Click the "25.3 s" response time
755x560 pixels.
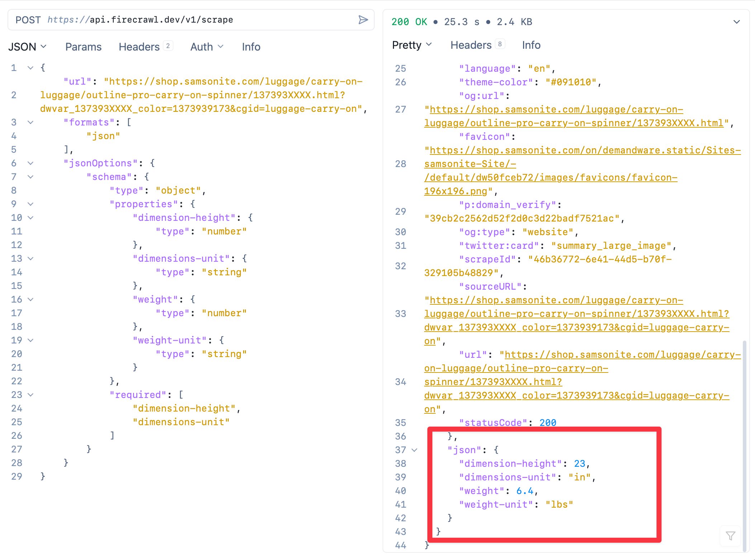pyautogui.click(x=462, y=22)
